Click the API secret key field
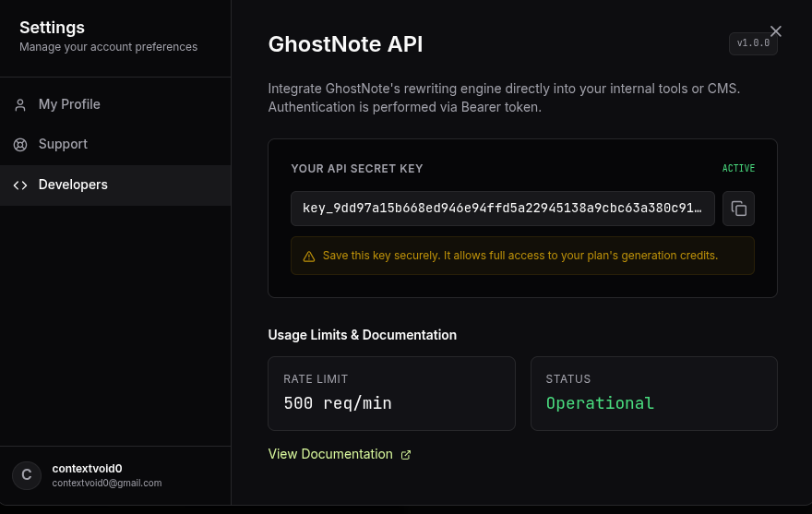The width and height of the screenshot is (812, 514). pyautogui.click(x=502, y=209)
